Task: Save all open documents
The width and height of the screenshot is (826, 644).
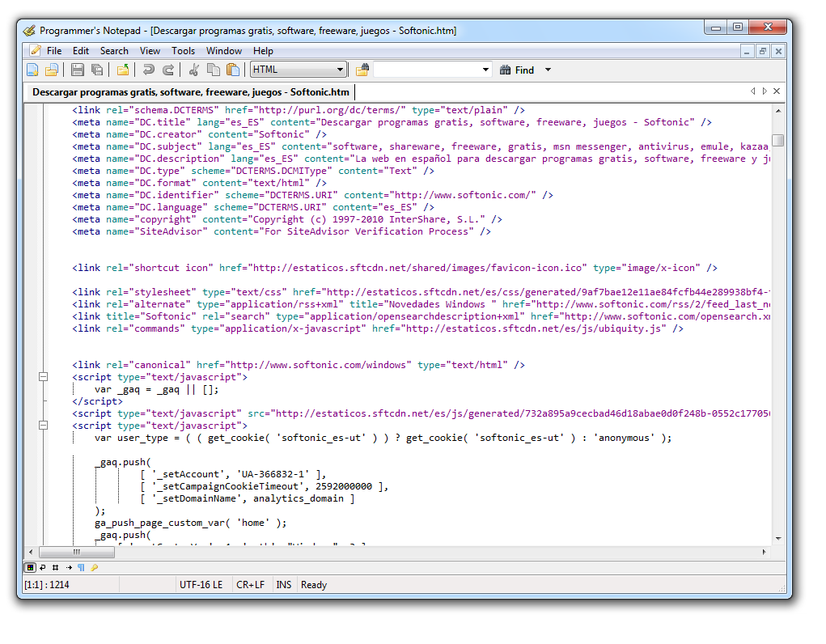Action: click(97, 70)
